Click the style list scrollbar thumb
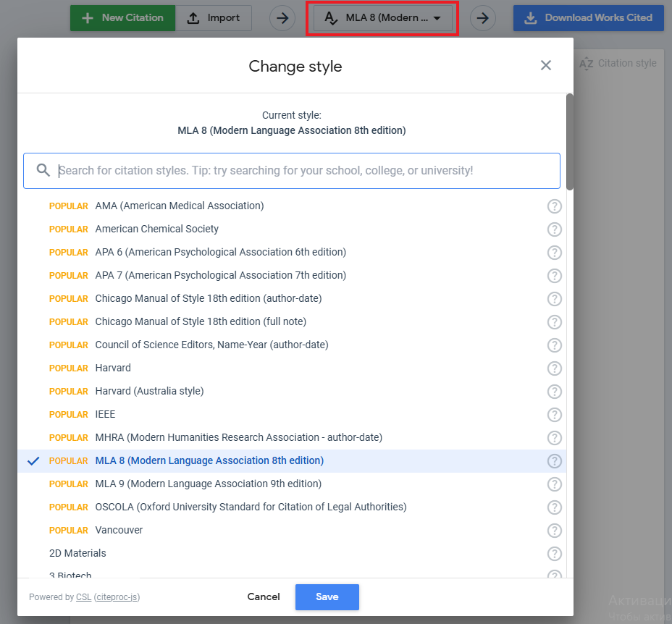 pos(570,141)
